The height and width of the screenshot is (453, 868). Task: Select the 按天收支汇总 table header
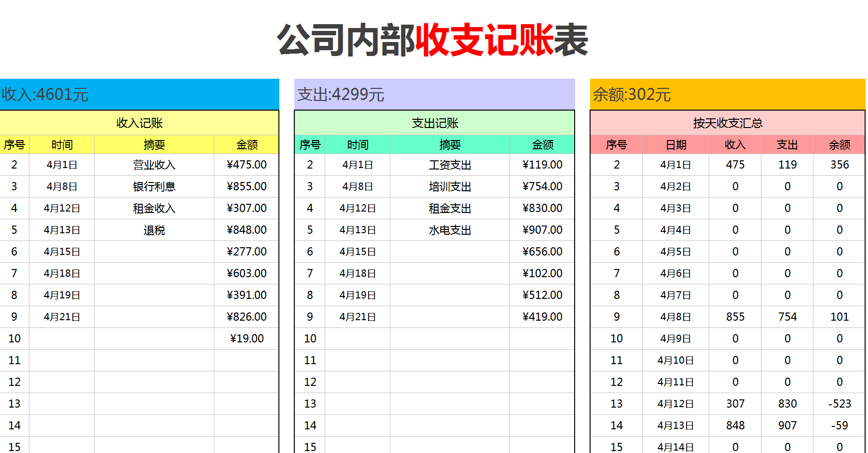(x=728, y=123)
